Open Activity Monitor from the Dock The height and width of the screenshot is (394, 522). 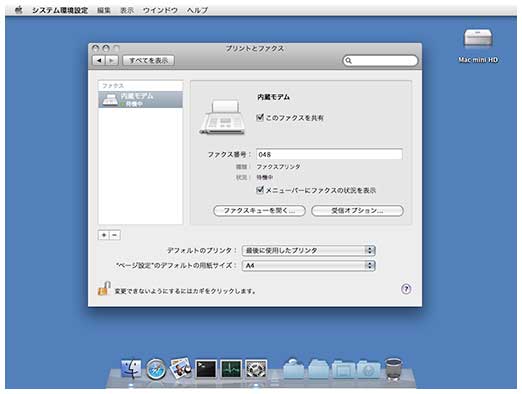(231, 369)
